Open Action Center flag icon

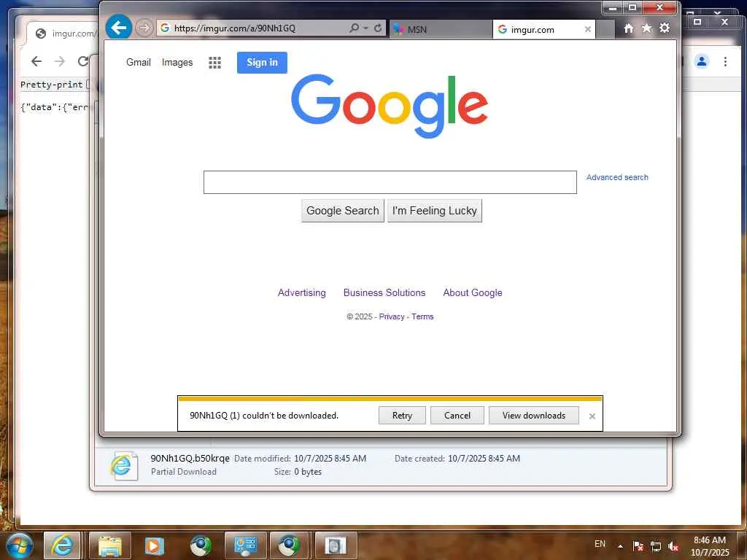point(638,546)
